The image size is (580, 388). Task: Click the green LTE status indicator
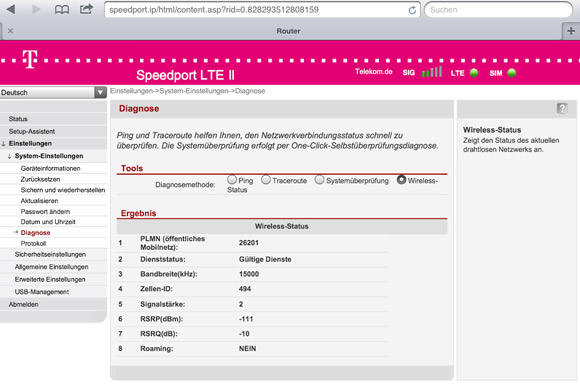(474, 73)
